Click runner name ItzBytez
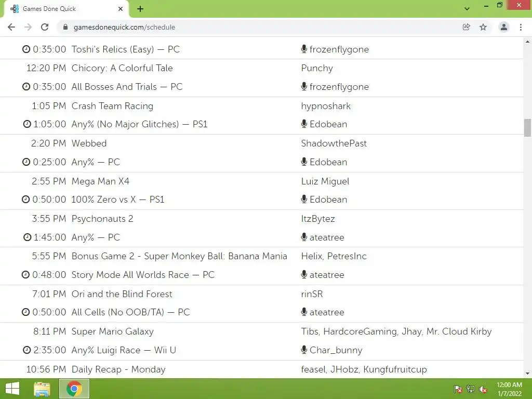 click(x=318, y=219)
